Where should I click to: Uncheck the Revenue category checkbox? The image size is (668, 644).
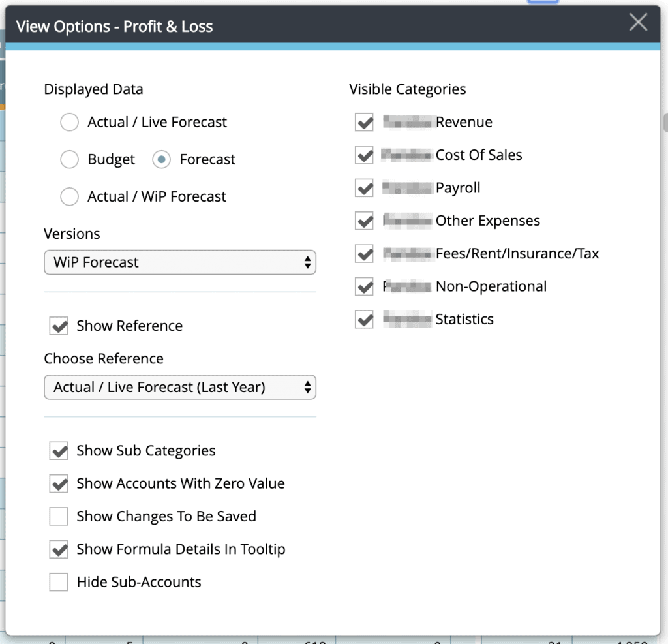click(x=365, y=123)
